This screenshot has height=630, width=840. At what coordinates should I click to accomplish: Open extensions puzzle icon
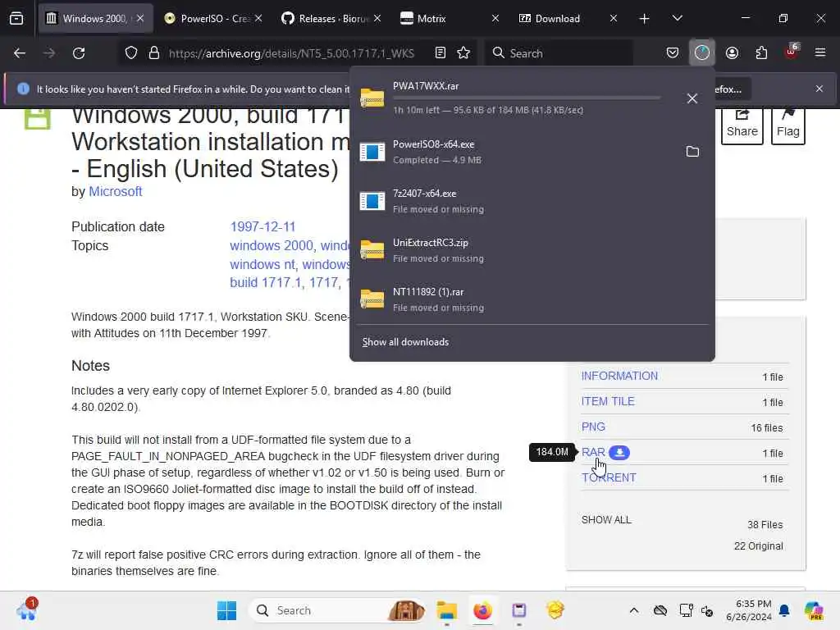(x=762, y=53)
